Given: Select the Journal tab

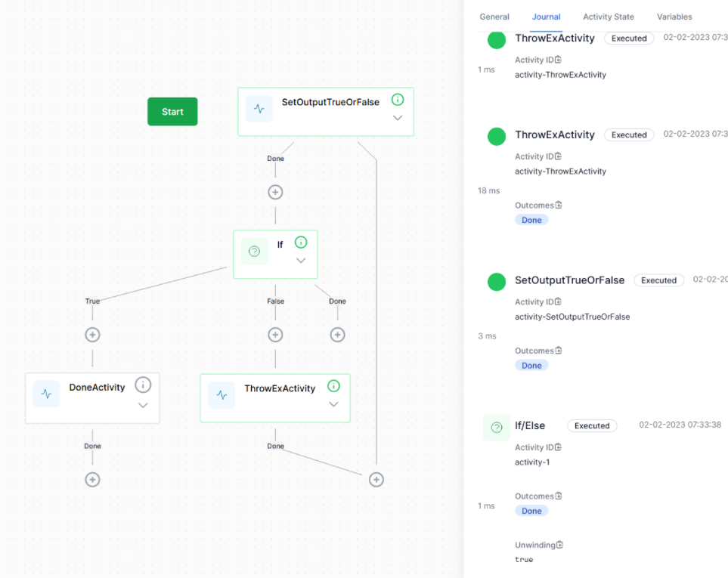Looking at the screenshot, I should point(546,17).
